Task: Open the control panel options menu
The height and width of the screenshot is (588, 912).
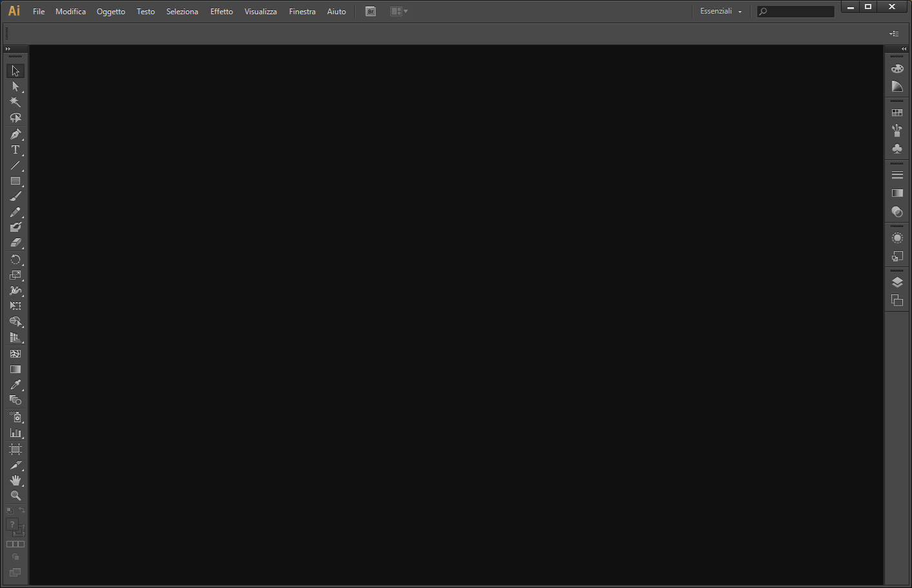Action: coord(894,34)
